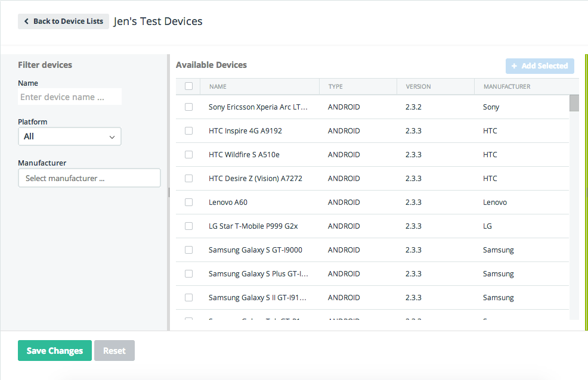Click the Back to Device Lists button
The image size is (588, 380).
pos(63,21)
